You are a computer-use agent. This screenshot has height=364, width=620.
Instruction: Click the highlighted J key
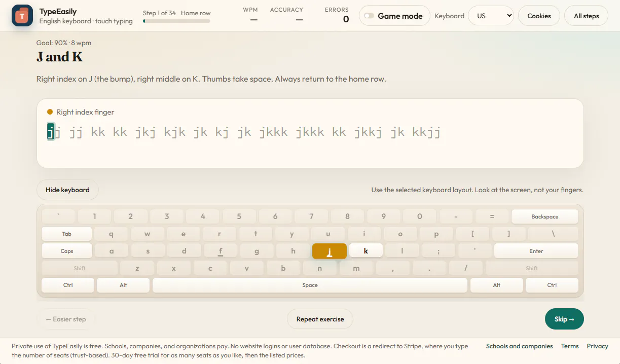click(330, 251)
